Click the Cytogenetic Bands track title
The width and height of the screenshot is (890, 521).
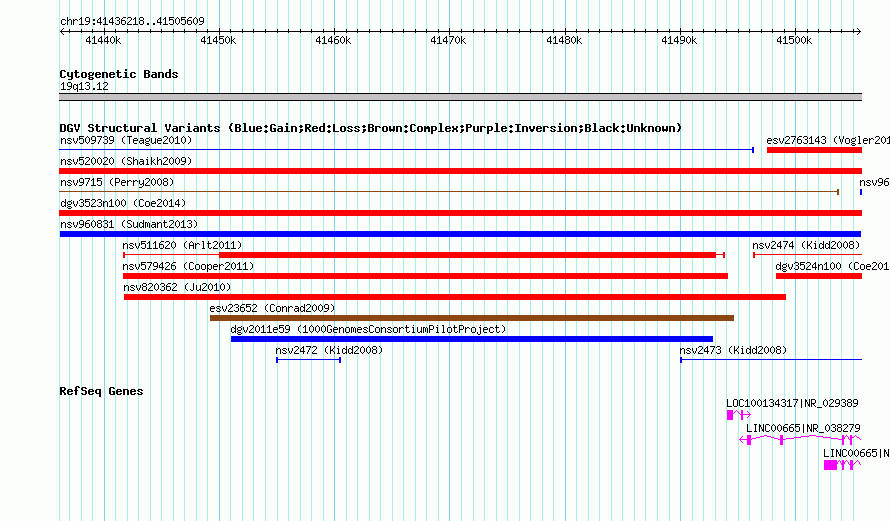click(x=119, y=74)
